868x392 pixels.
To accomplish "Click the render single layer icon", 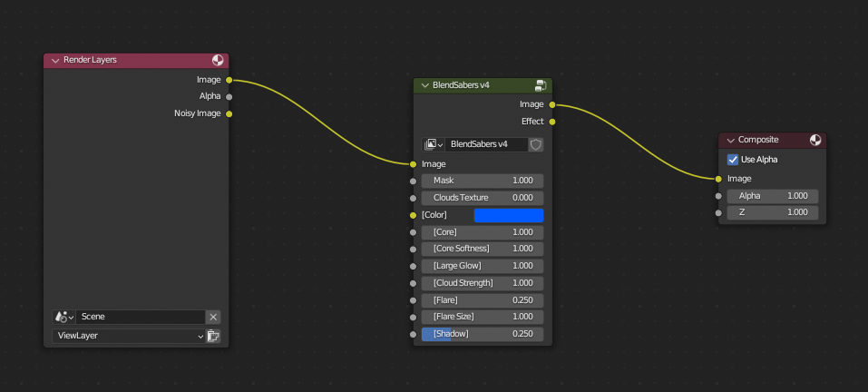I will click(x=213, y=336).
